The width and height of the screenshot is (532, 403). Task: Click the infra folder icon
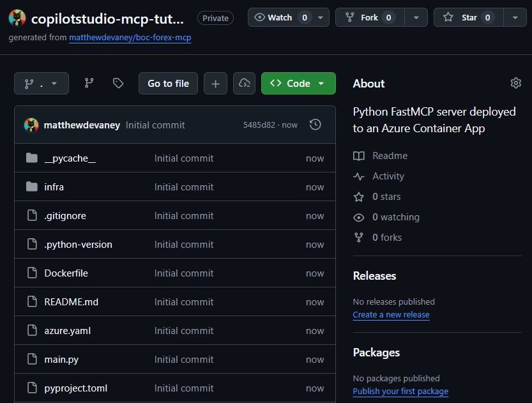tap(32, 186)
